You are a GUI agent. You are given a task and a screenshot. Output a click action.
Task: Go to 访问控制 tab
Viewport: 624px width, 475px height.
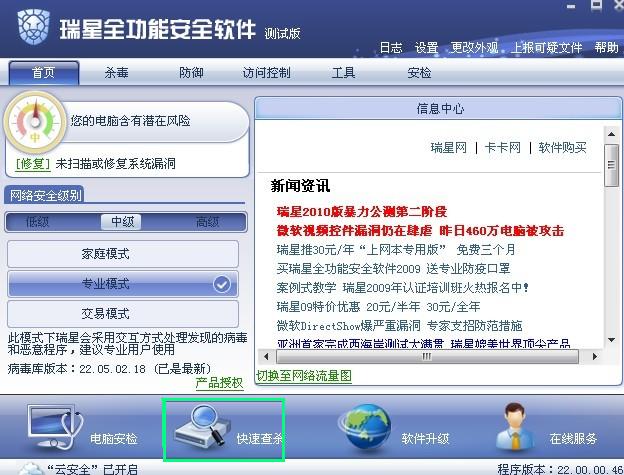point(266,73)
